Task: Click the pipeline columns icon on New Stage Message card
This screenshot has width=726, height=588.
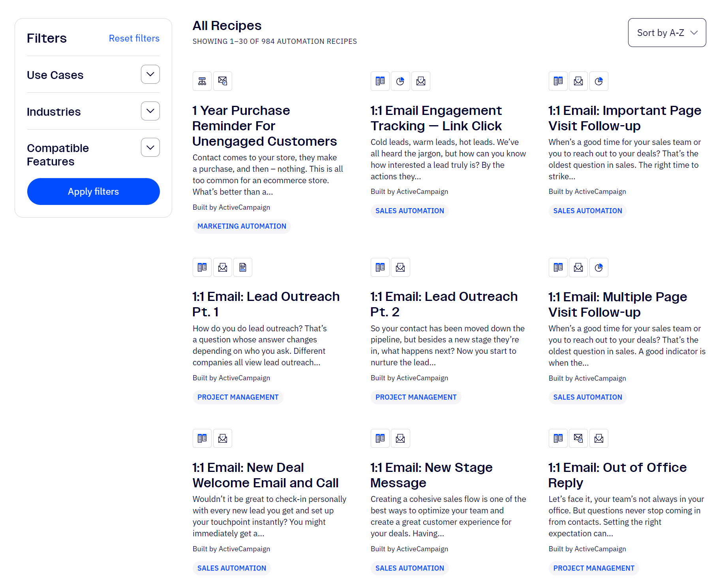Action: point(380,438)
